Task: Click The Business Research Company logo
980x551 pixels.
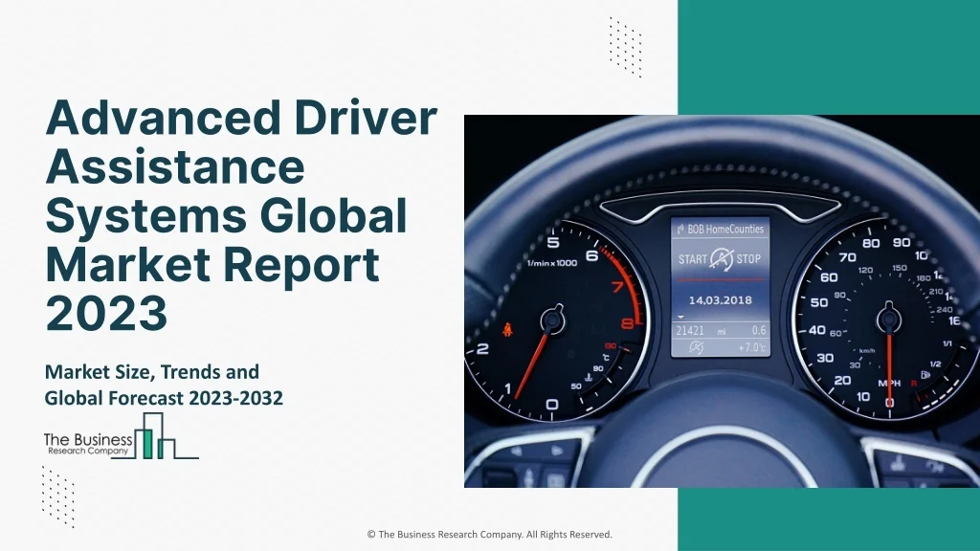Action: point(122,436)
